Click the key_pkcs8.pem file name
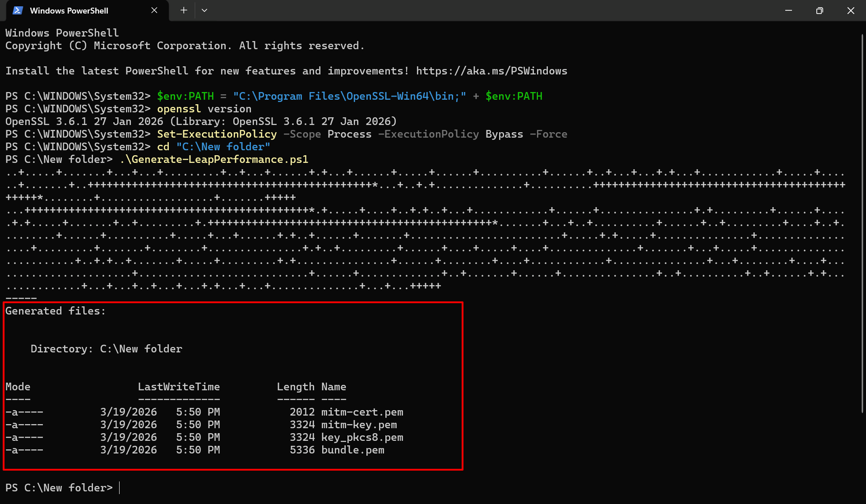Screen dimensions: 866x504 tap(362, 437)
